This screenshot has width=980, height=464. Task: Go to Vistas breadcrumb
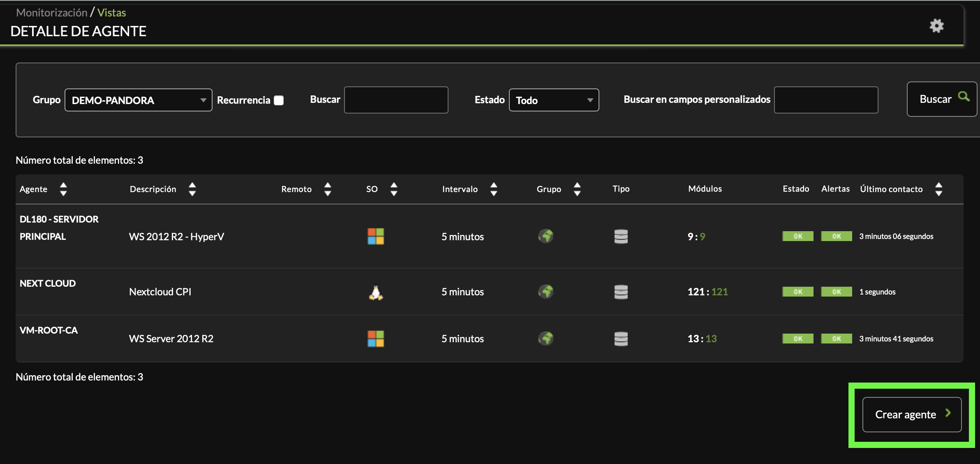111,13
